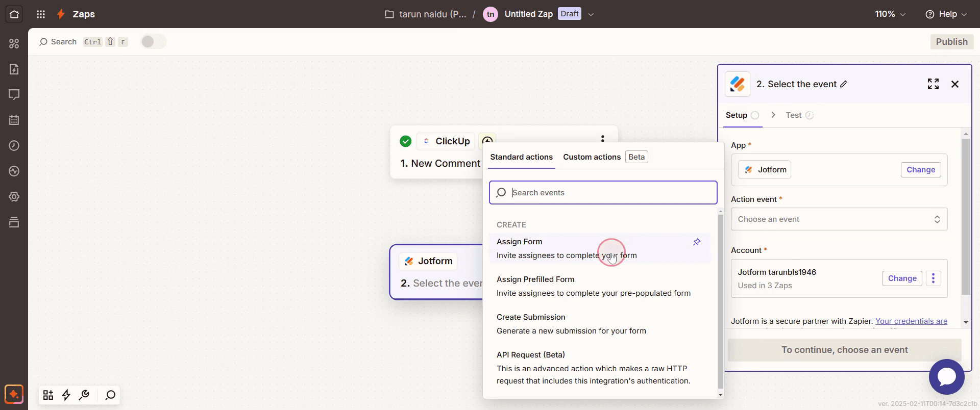Open the sidebar activity status icon

coord(14,171)
